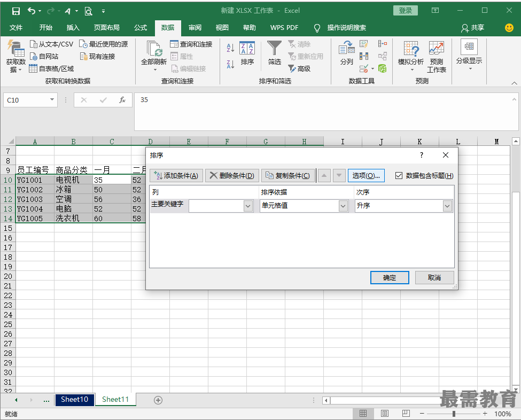Switch to Page Break Preview view
Screen dimensions: 521x420
click(406, 414)
